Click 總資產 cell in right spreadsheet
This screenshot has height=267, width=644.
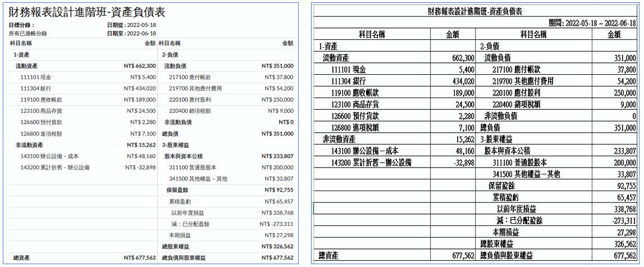[x=372, y=256]
